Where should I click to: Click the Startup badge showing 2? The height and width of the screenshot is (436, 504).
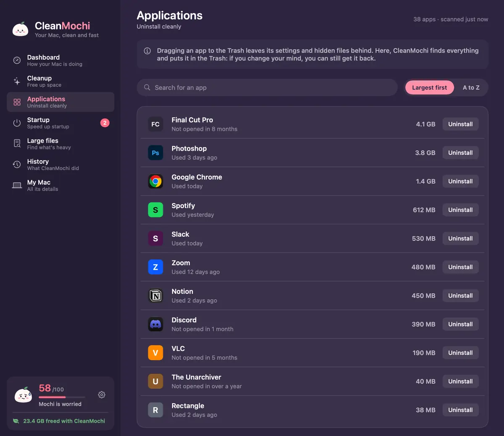[105, 123]
